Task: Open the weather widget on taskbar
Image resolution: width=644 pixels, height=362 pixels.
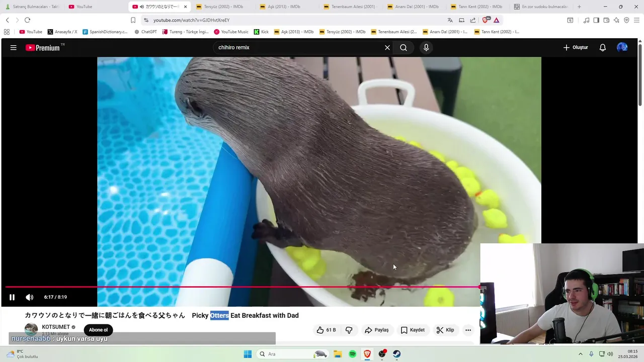Action: [x=23, y=354]
